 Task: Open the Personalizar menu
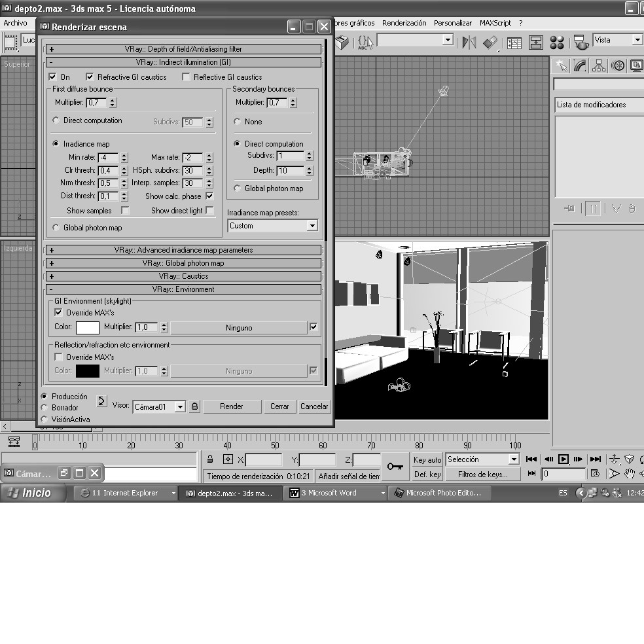pos(453,23)
